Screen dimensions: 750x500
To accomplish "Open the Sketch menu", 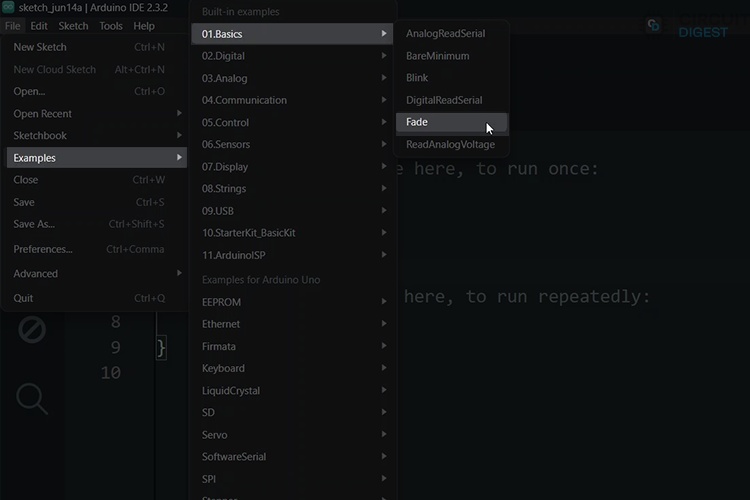I will coord(73,26).
